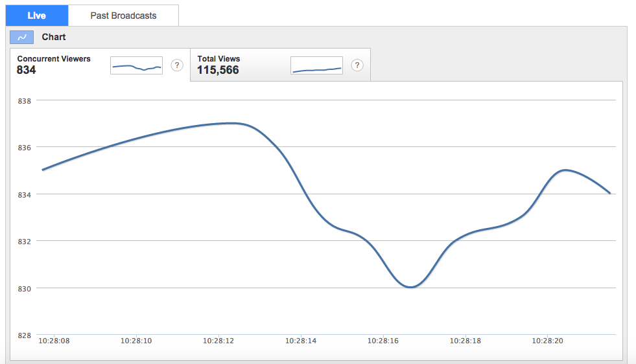Screen dimensions: 636x364
Task: Click the blue line chart icon
Action: [x=22, y=38]
